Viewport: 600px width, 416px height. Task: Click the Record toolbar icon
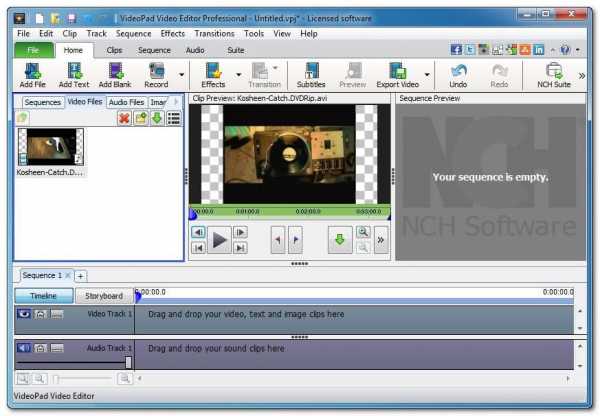click(x=156, y=75)
